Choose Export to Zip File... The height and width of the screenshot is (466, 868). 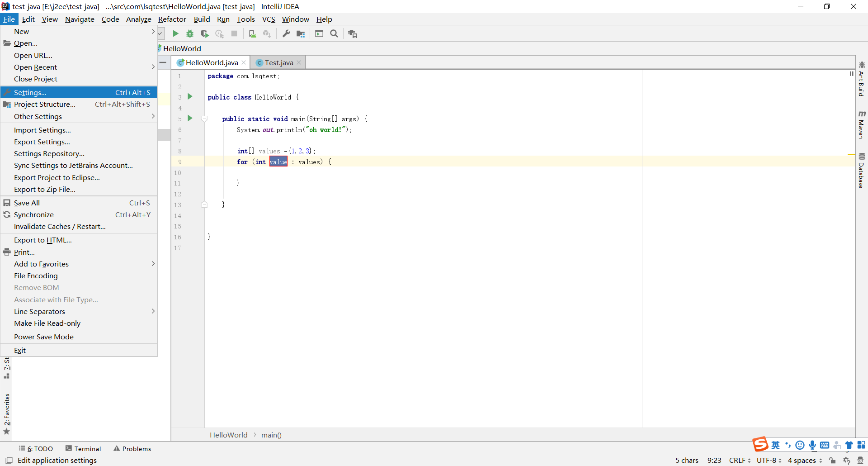(x=79, y=190)
